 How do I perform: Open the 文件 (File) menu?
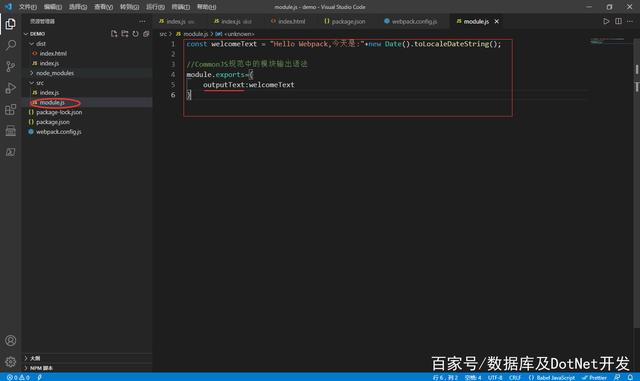(x=28, y=7)
